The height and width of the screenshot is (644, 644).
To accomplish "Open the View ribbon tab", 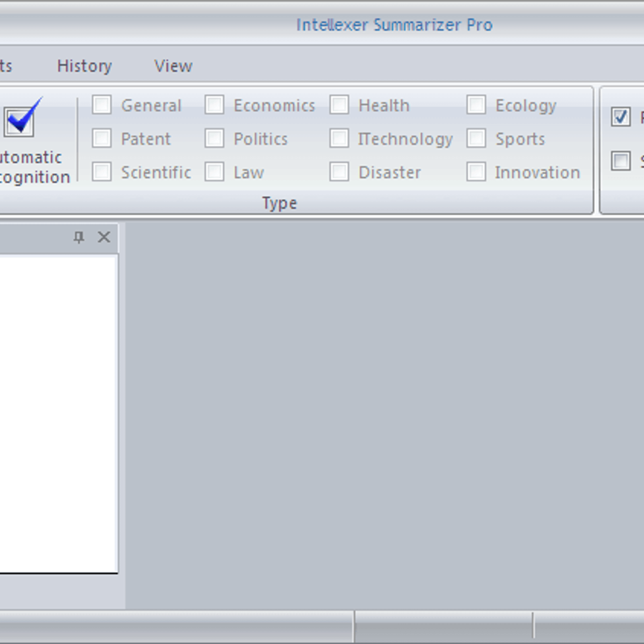I will tap(173, 66).
